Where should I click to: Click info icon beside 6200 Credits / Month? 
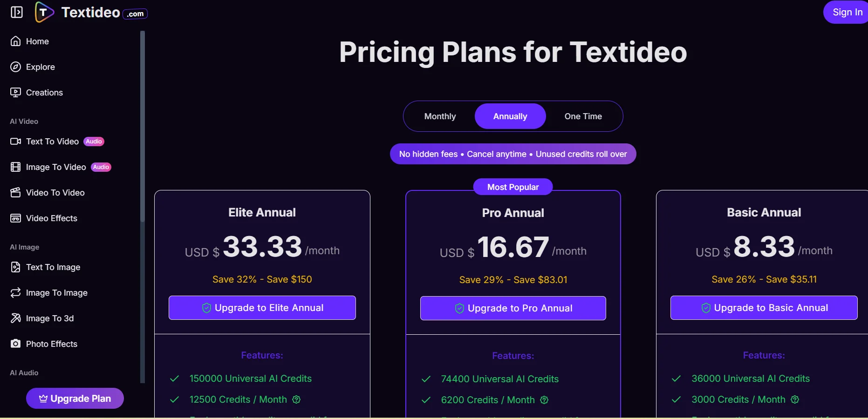(x=544, y=400)
